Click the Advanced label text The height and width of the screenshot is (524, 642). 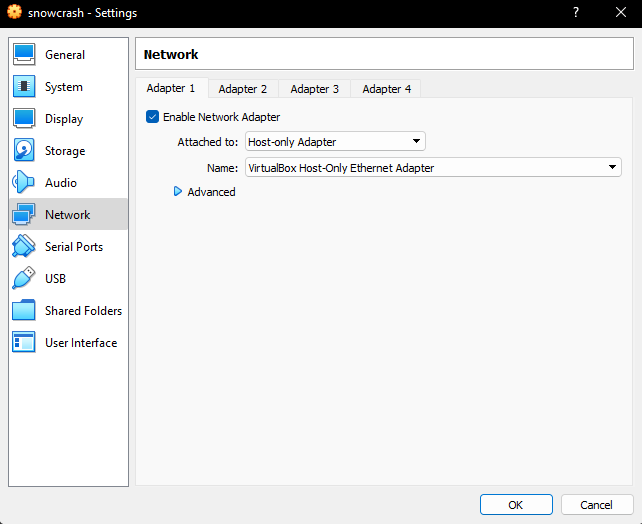(211, 192)
